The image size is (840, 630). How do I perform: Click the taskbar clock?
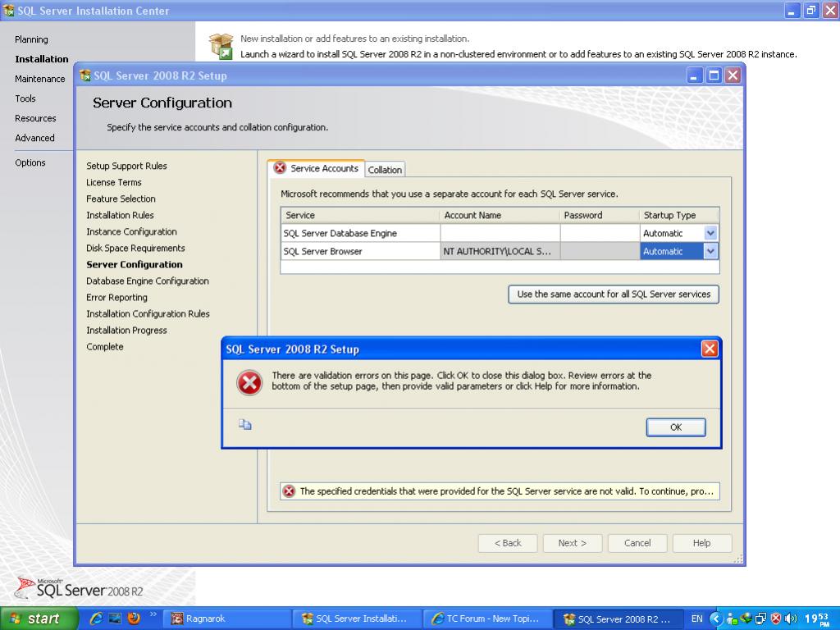(x=818, y=619)
